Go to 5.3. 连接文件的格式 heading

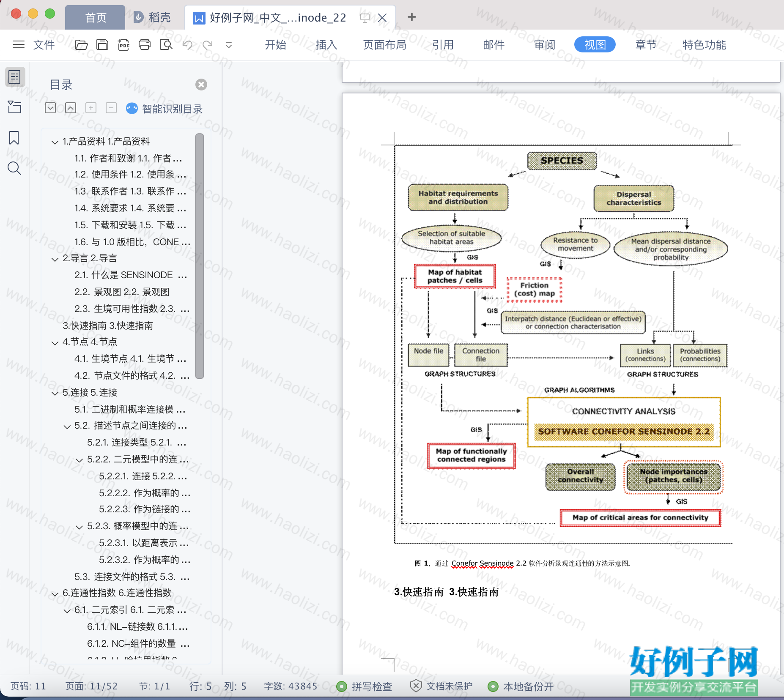click(x=132, y=577)
